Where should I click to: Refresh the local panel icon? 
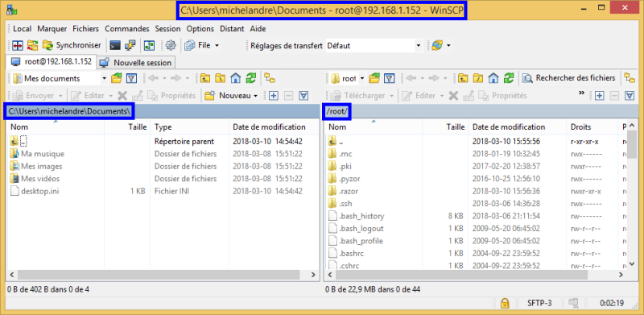point(250,78)
